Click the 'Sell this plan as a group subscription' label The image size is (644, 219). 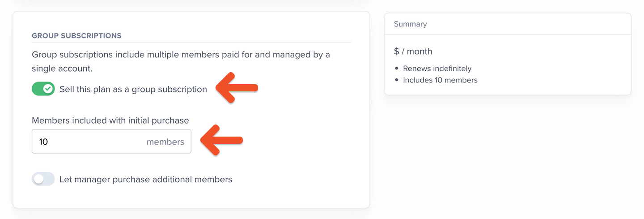coord(133,89)
